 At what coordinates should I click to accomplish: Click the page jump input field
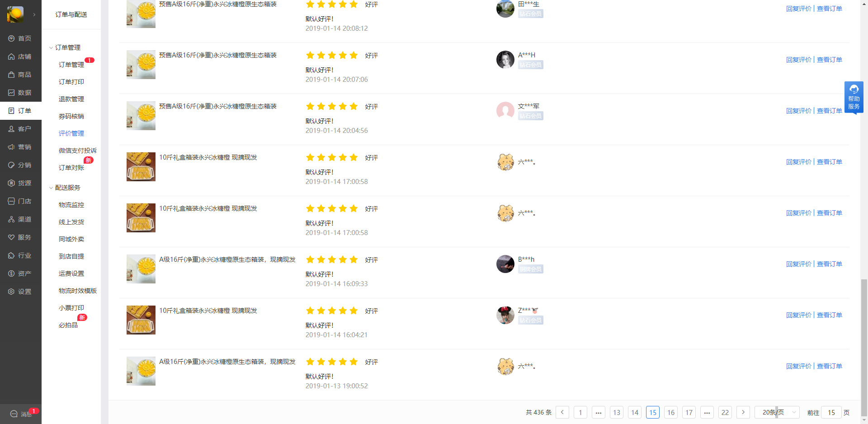(x=831, y=412)
